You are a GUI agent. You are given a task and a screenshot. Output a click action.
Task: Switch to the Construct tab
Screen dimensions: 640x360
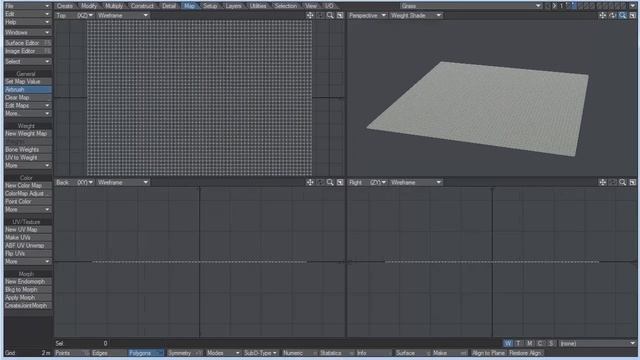[142, 6]
